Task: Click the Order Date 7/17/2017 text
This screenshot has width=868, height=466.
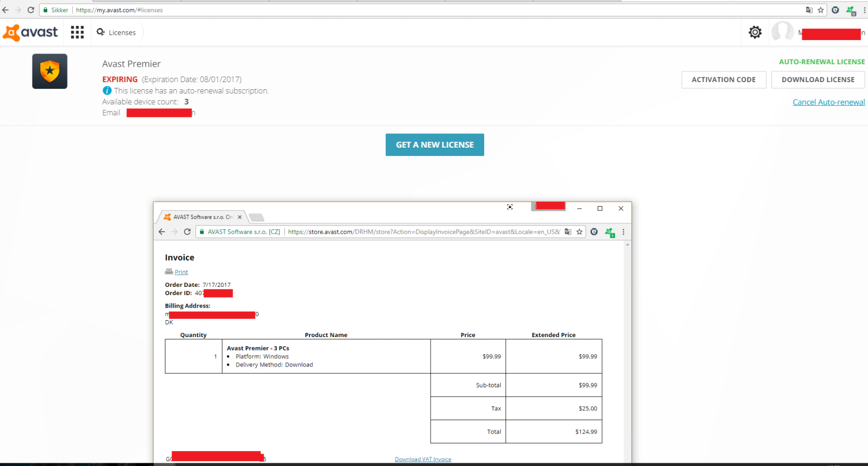Action: coord(198,285)
